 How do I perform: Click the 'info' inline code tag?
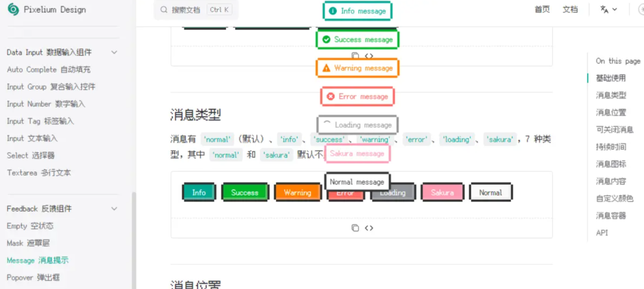(289, 139)
